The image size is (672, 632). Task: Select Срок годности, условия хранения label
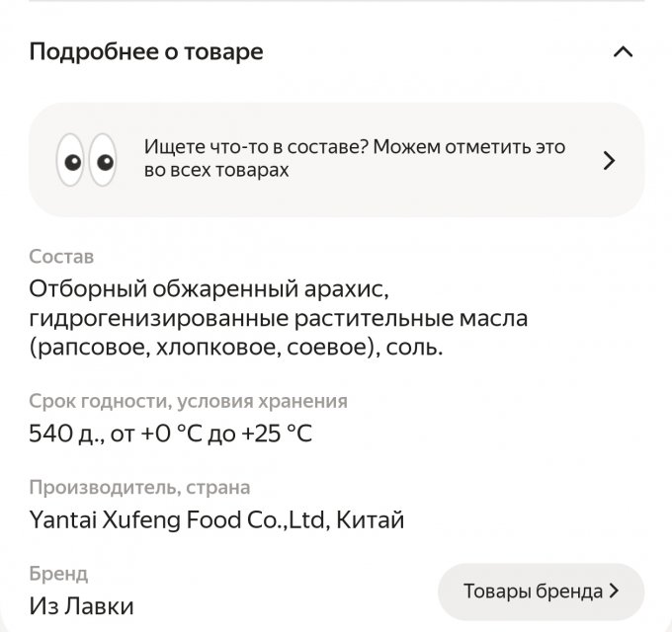[188, 401]
